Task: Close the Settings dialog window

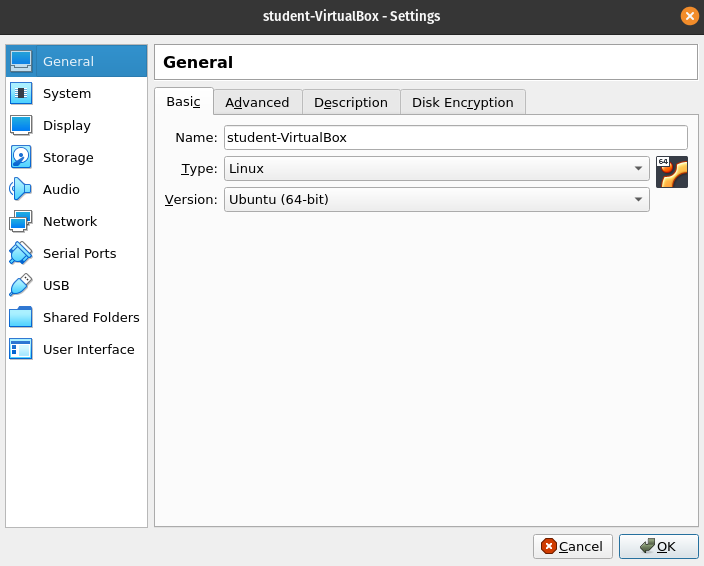Action: (x=689, y=16)
